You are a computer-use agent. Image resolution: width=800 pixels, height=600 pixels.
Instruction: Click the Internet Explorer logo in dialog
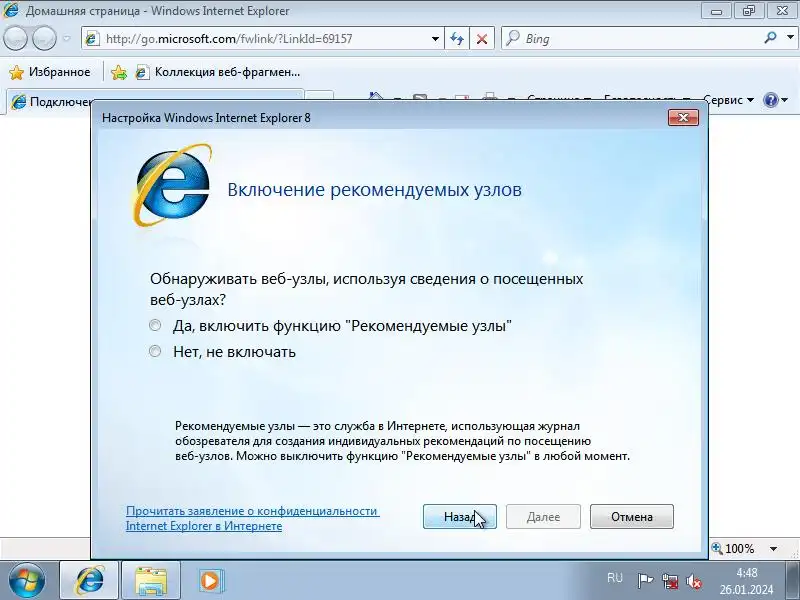[172, 185]
